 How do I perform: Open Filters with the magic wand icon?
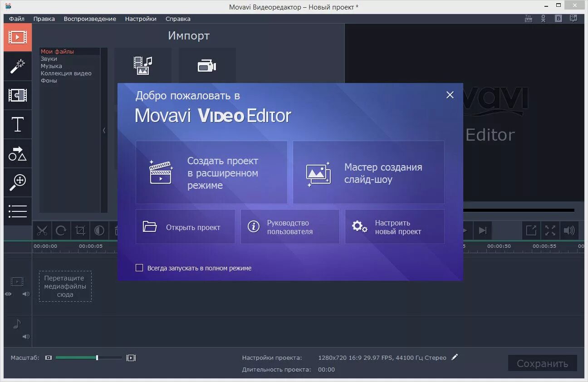18,66
